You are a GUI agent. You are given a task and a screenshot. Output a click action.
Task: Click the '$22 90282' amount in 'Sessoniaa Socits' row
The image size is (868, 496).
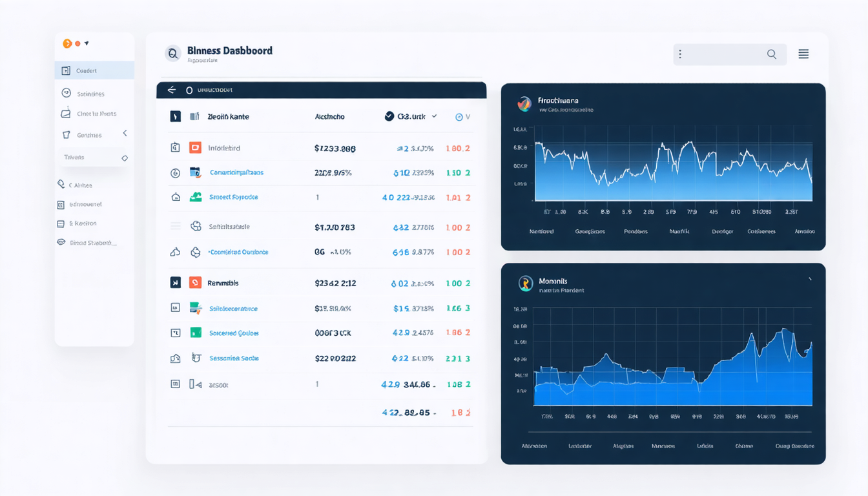point(335,358)
